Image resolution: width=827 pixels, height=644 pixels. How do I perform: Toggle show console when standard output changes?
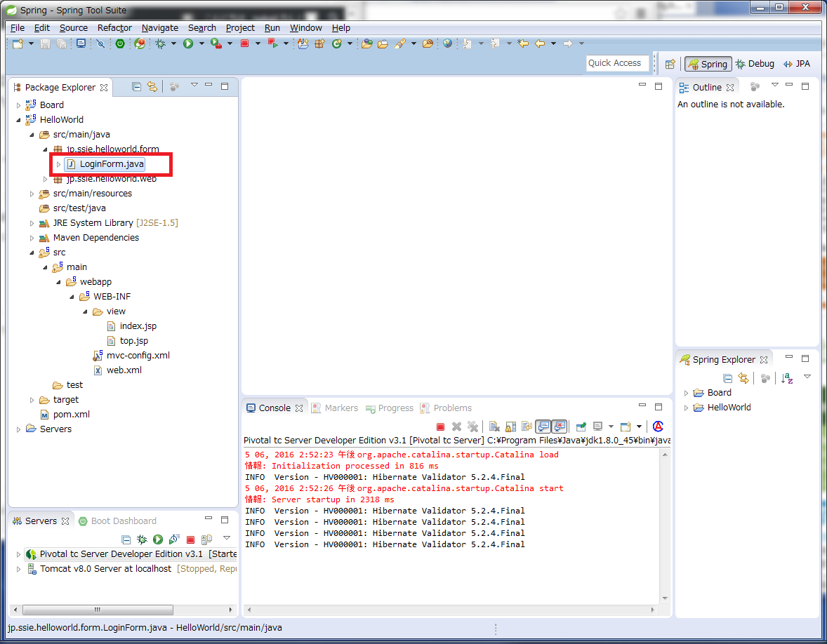tap(543, 427)
